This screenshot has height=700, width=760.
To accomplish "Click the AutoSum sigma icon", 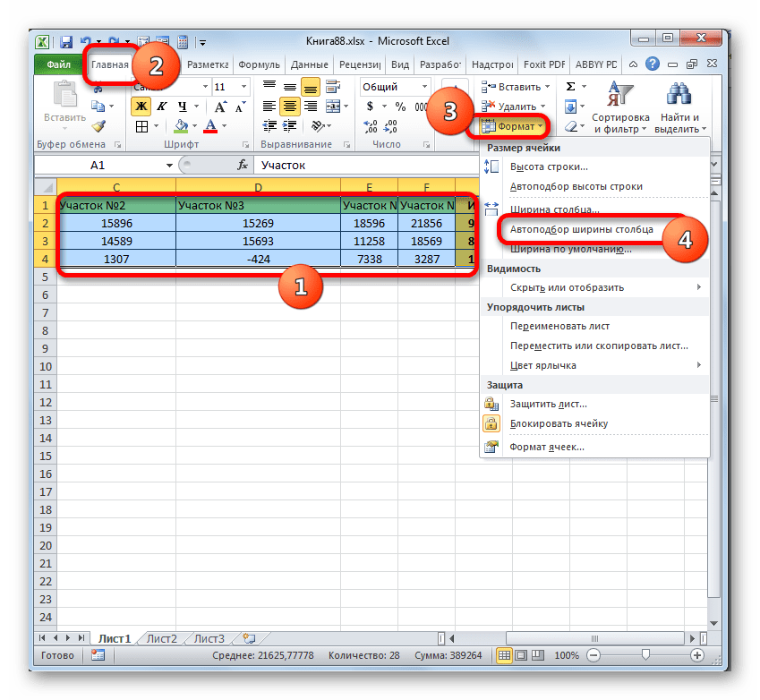I will tap(570, 87).
